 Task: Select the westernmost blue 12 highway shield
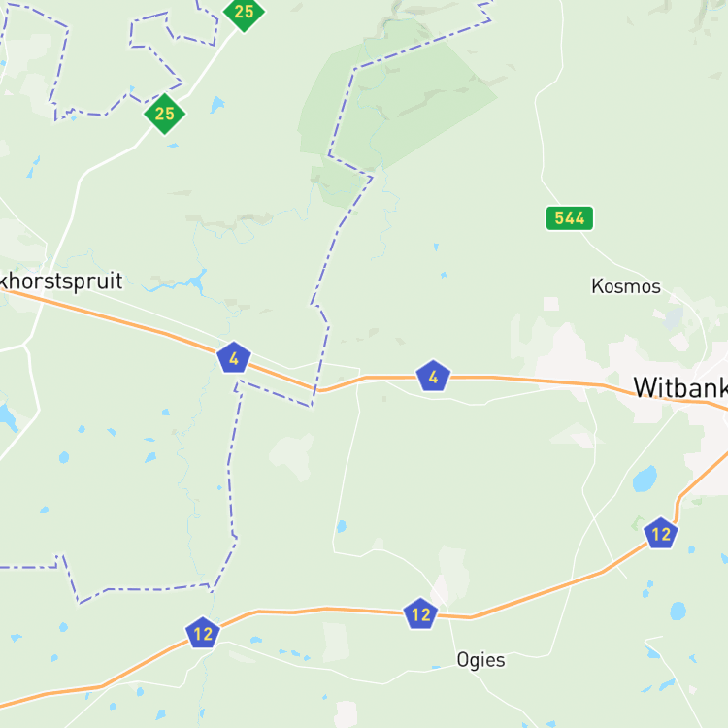(203, 633)
